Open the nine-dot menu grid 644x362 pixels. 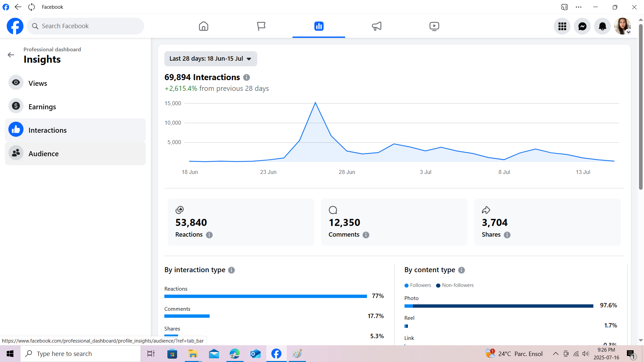click(562, 26)
